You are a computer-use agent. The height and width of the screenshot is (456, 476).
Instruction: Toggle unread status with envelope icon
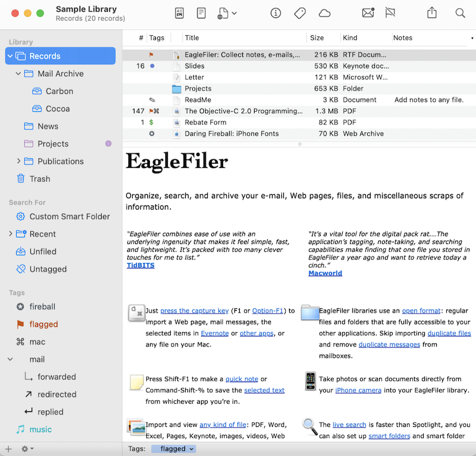click(x=368, y=13)
